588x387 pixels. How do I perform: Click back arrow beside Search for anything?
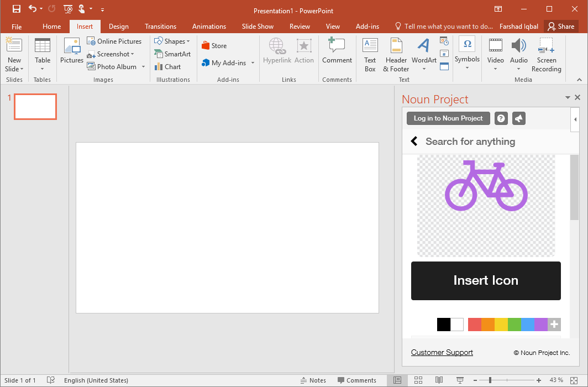pos(414,142)
